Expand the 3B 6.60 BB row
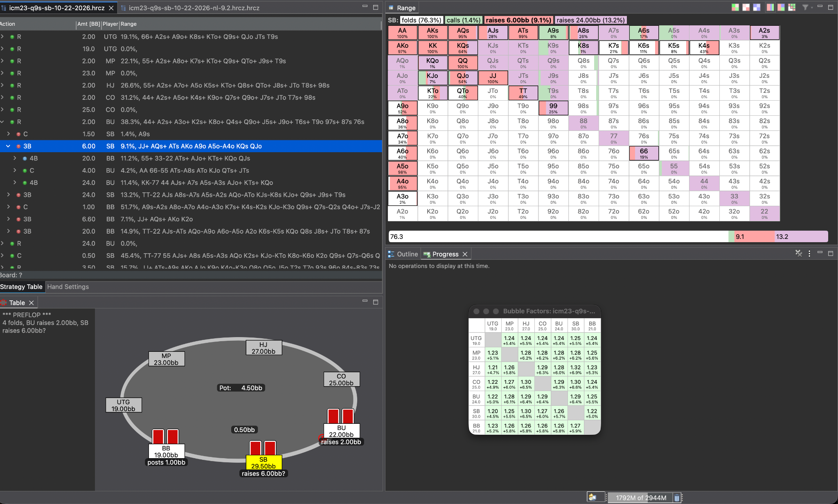838x504 pixels. tap(8, 219)
